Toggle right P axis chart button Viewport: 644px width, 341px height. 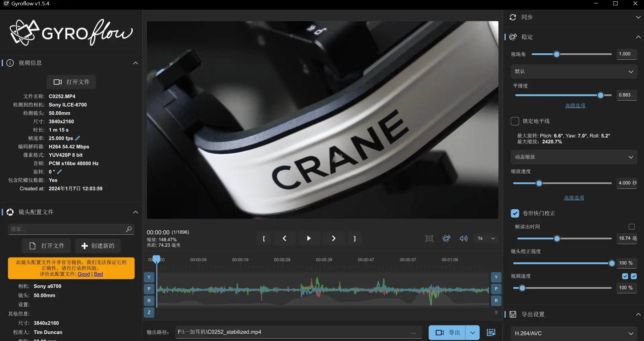[496, 289]
